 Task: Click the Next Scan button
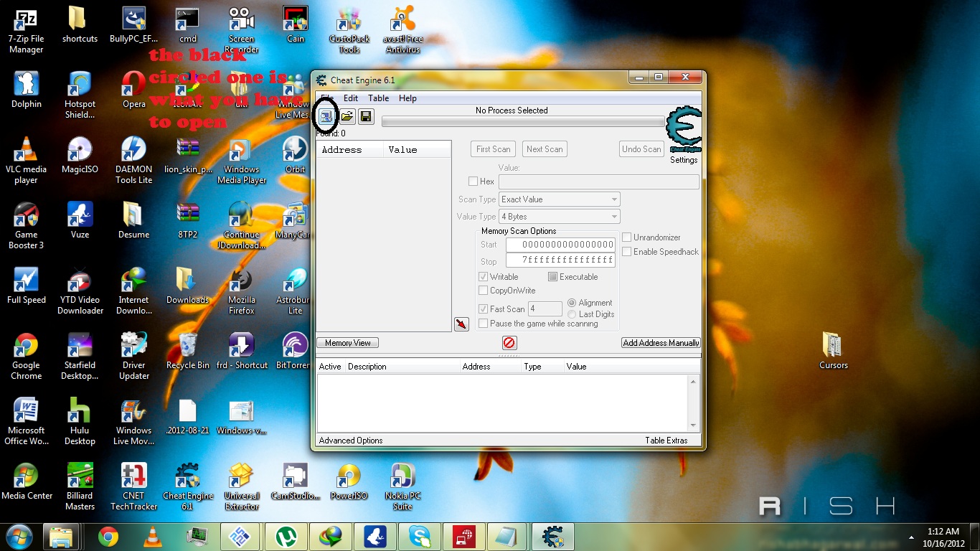pos(545,149)
